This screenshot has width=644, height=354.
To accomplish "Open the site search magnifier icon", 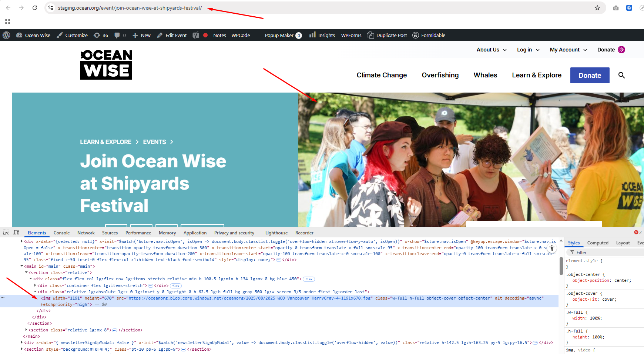I will click(621, 75).
